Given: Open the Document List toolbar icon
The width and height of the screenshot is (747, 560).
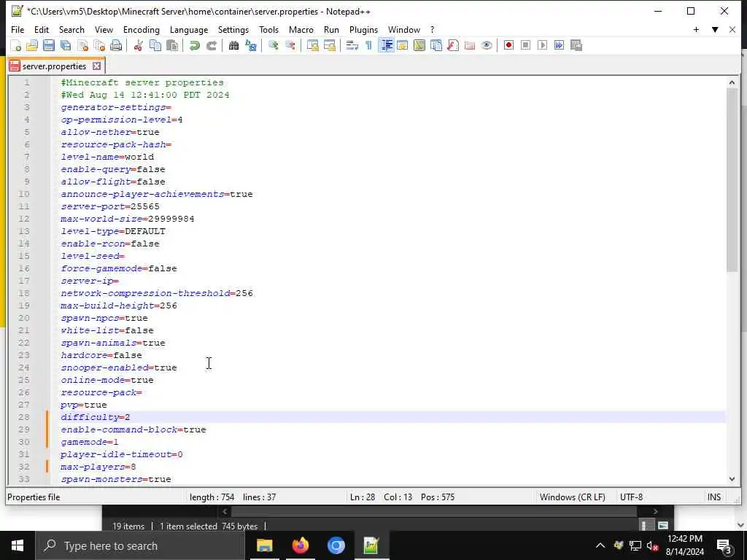Looking at the screenshot, I should click(x=436, y=45).
